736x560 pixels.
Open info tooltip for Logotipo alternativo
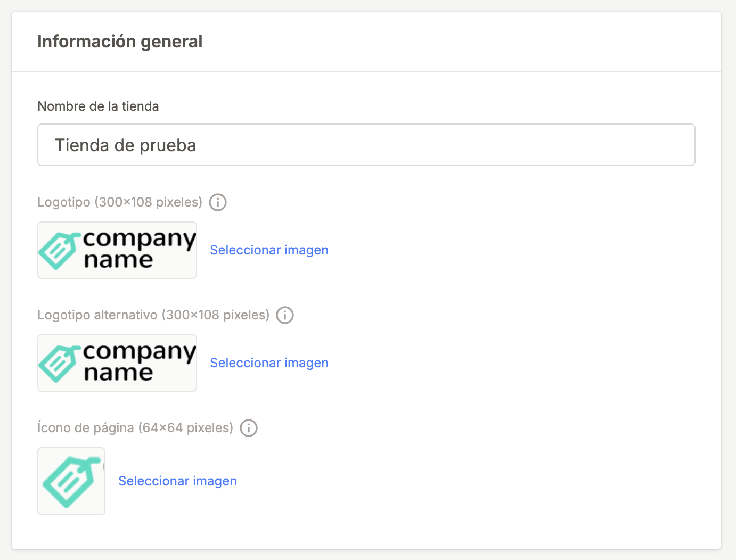tap(285, 315)
